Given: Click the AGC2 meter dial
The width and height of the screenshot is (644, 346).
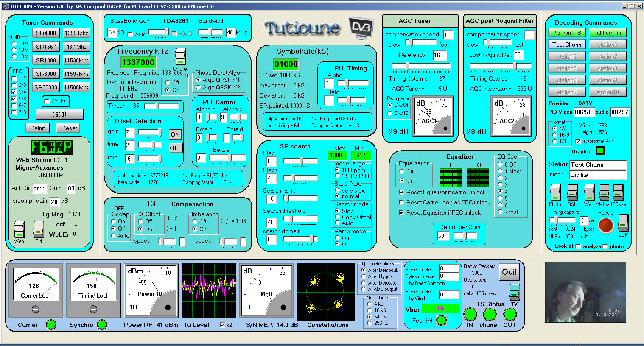Looking at the screenshot, I should point(511,116).
